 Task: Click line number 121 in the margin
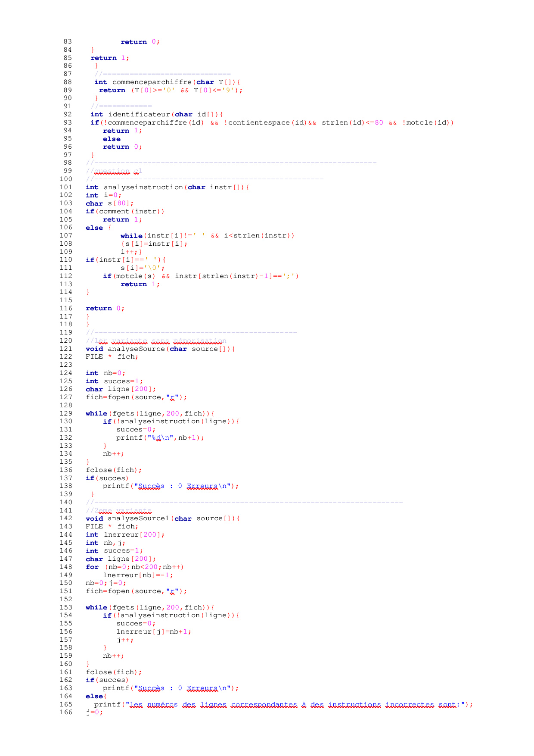coord(67,349)
